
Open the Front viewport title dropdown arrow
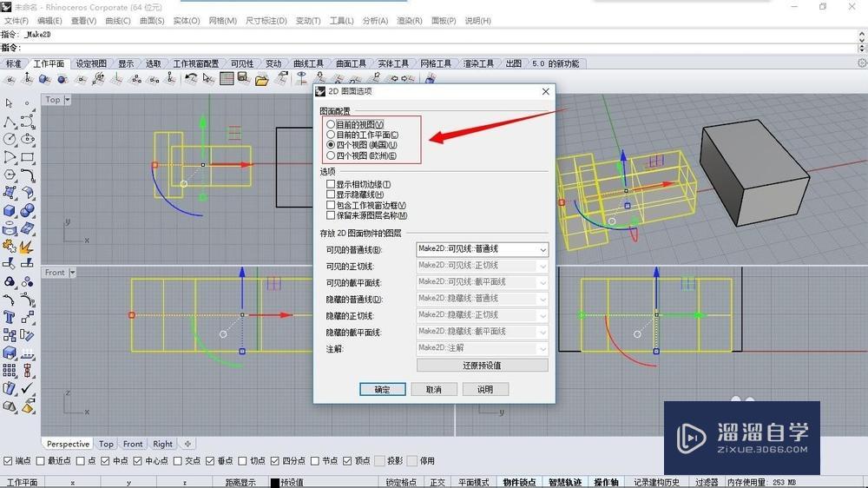(x=72, y=273)
